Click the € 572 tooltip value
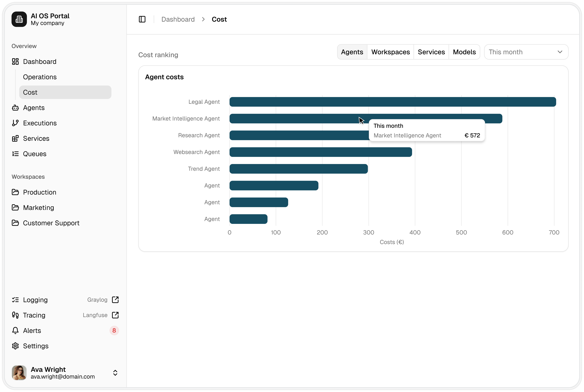The width and height of the screenshot is (584, 392). pyautogui.click(x=472, y=135)
